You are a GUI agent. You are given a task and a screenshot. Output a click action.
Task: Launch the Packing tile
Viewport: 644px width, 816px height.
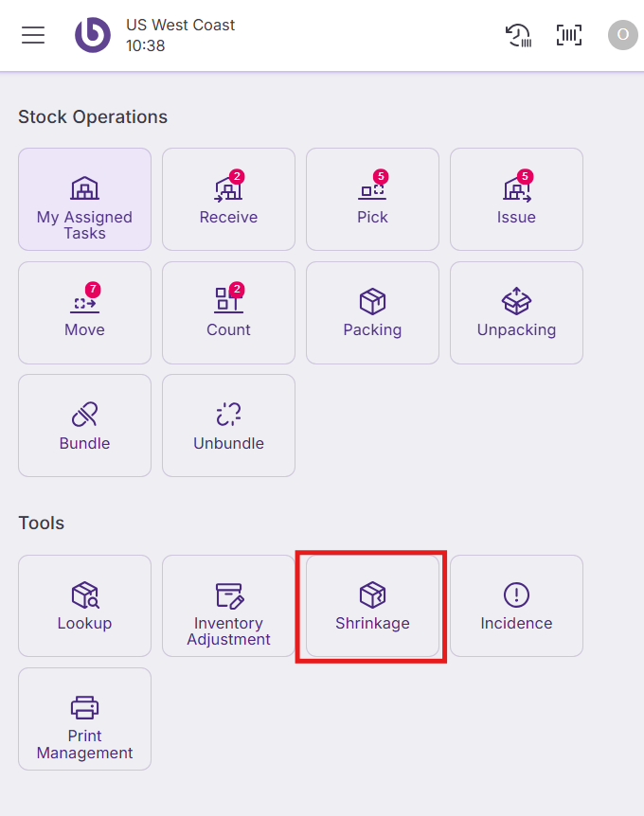click(372, 312)
